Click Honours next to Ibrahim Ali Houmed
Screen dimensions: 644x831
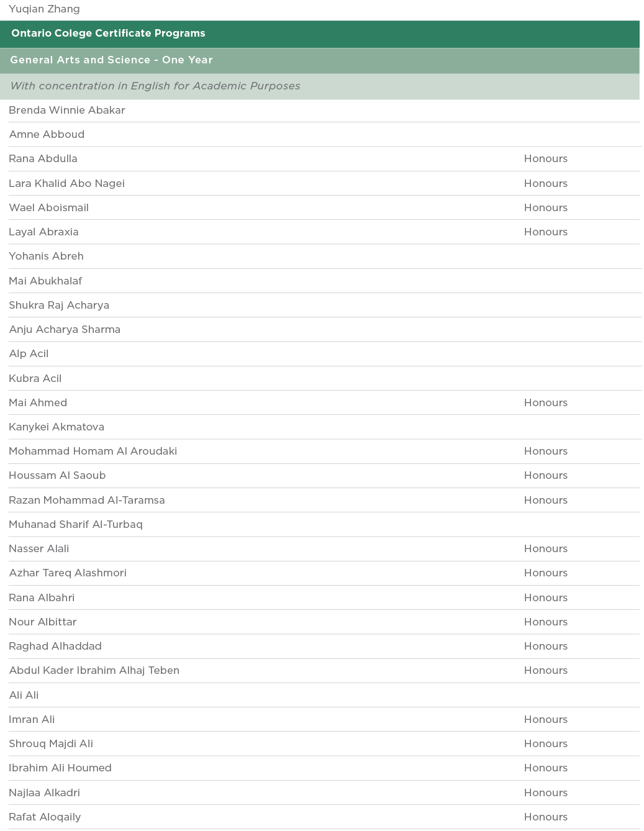coord(545,768)
